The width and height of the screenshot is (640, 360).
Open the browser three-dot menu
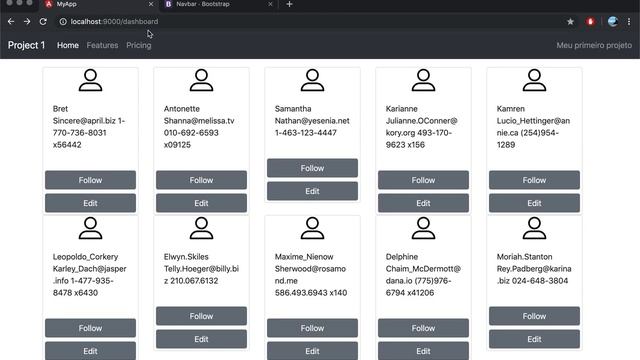[x=629, y=21]
